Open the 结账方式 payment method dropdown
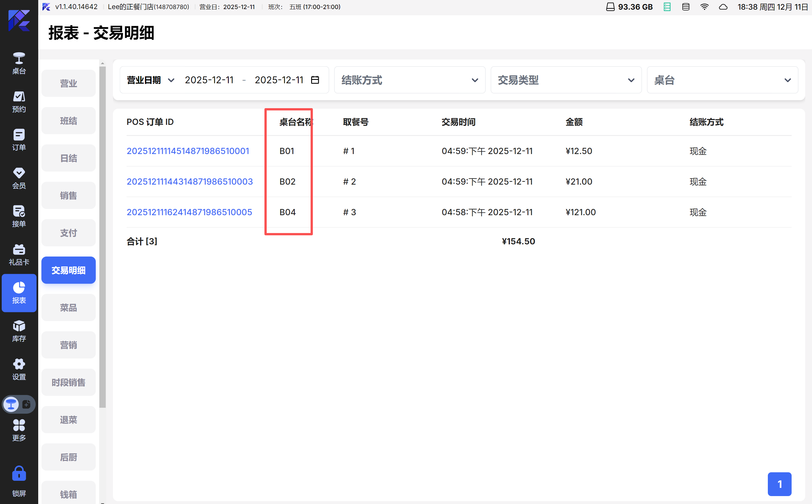 tap(409, 80)
